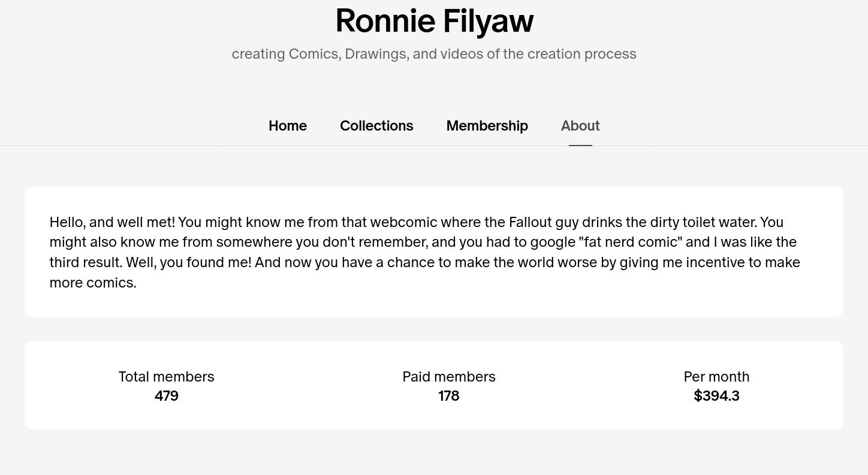Click the $394.3 monthly earnings figure
Viewport: 868px width, 475px height.
(716, 396)
